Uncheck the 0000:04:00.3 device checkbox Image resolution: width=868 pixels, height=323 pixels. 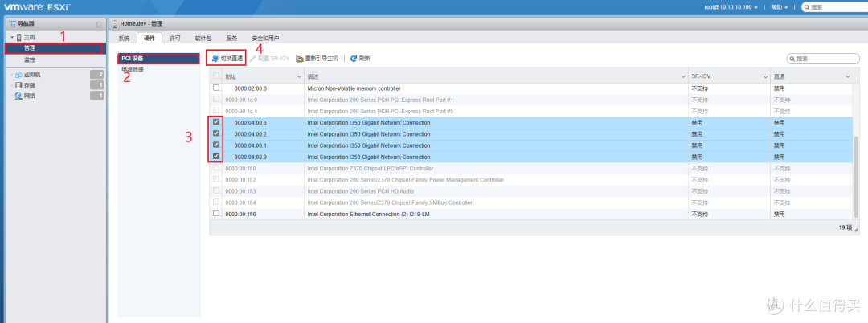[215, 122]
